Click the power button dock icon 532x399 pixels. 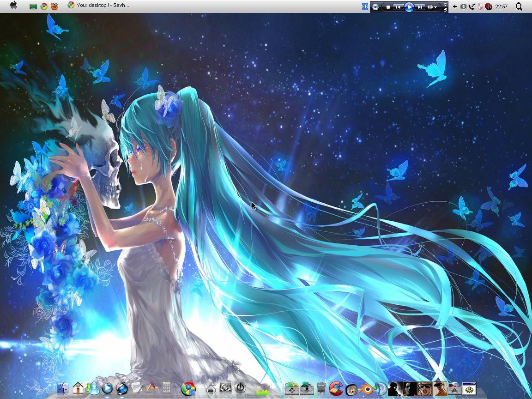click(x=241, y=387)
